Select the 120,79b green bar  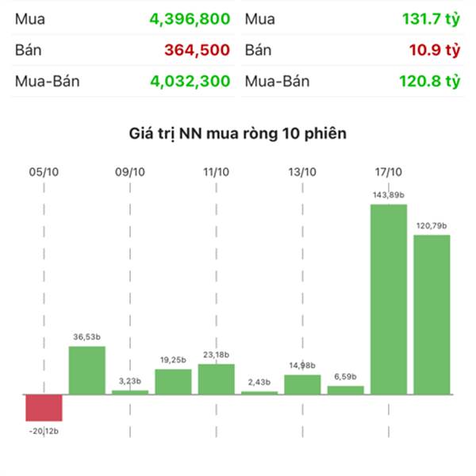[432, 314]
